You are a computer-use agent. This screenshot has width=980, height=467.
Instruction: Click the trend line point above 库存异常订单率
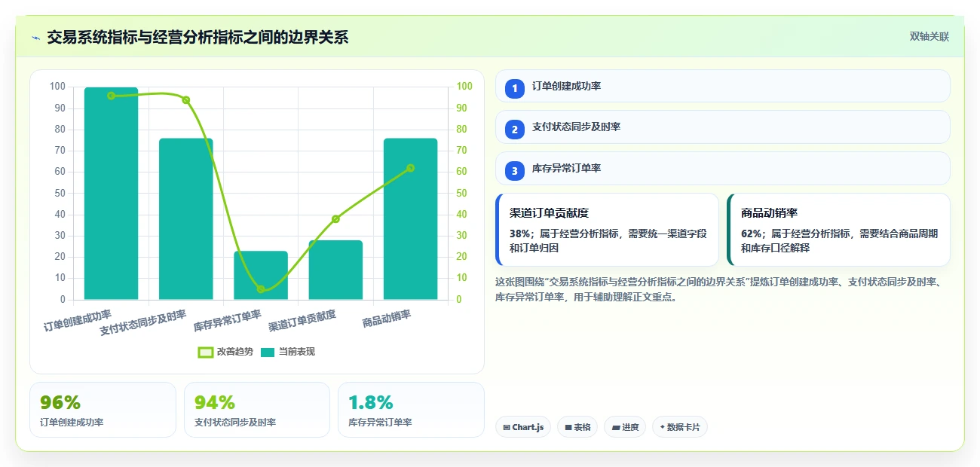click(261, 289)
